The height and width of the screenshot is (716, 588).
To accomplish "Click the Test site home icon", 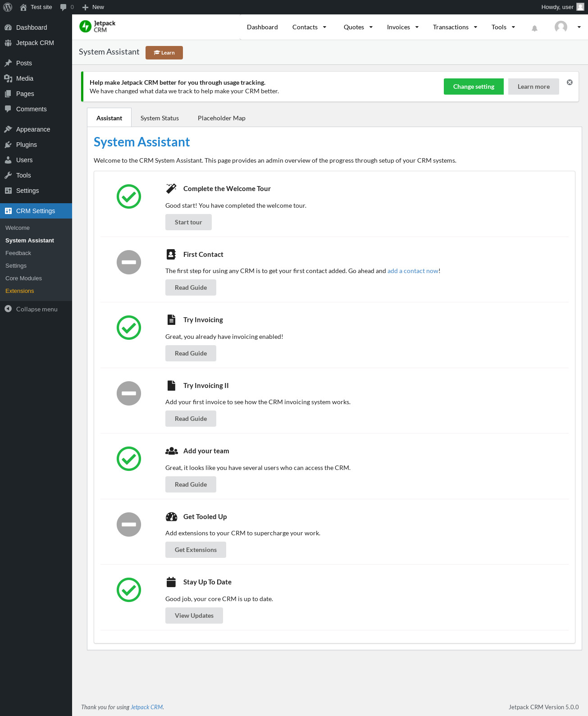I will click(23, 7).
